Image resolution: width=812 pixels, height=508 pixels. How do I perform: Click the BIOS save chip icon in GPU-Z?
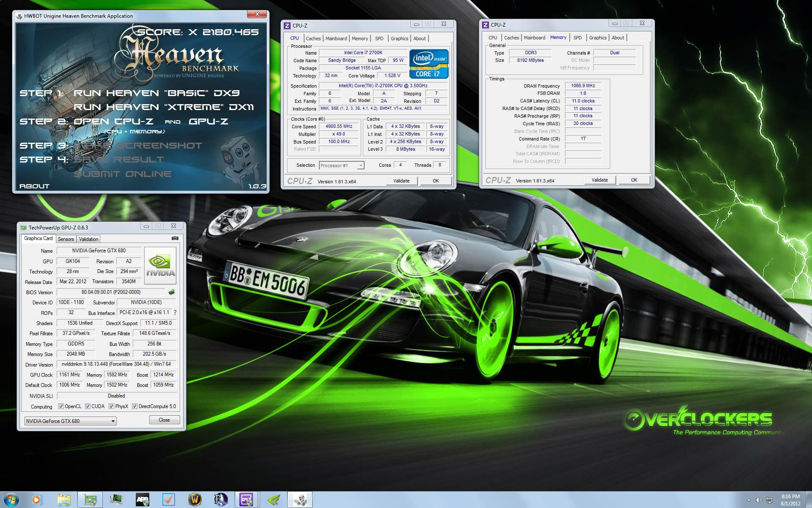172,292
